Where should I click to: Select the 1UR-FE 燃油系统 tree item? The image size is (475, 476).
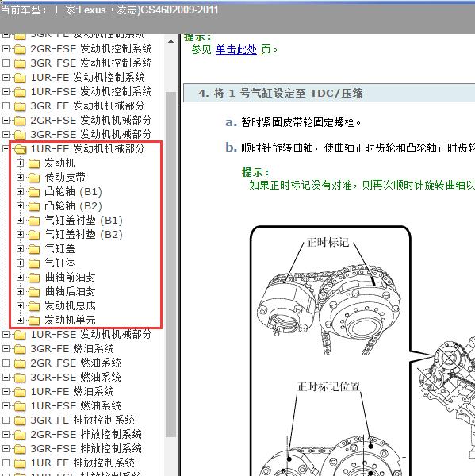(x=72, y=391)
